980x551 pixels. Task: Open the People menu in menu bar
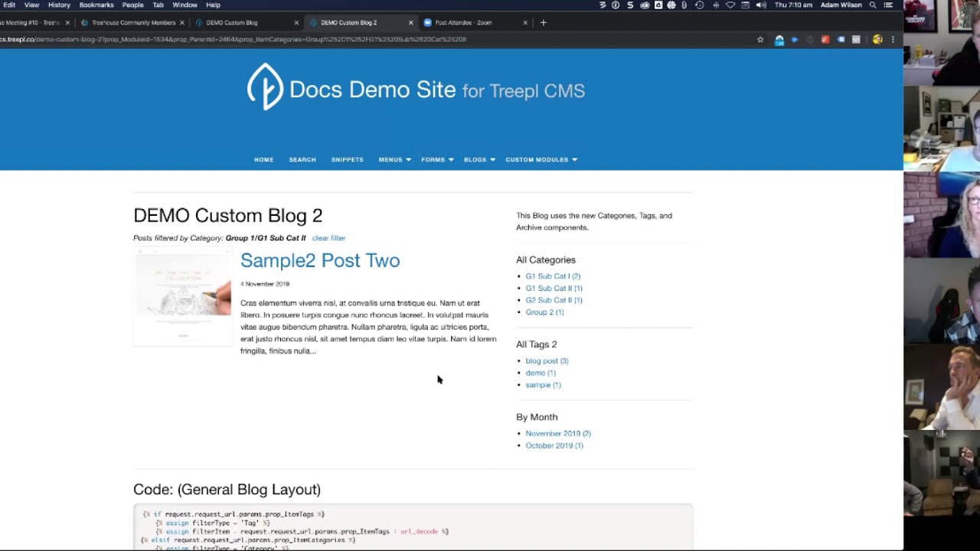132,5
